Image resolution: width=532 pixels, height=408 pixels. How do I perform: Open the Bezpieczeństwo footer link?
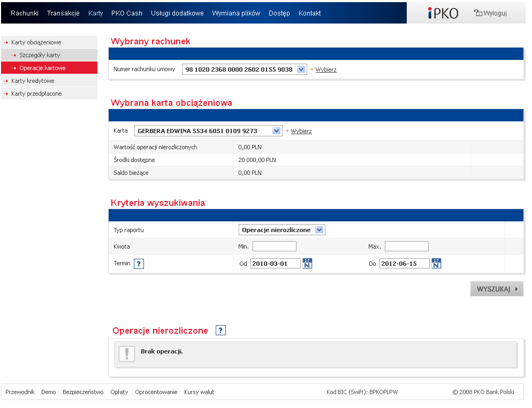coord(83,392)
